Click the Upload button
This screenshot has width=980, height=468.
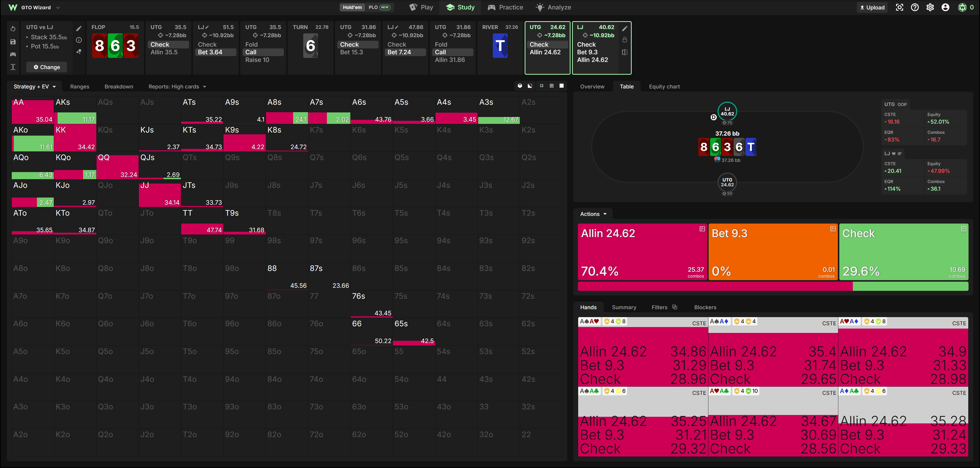(x=872, y=7)
